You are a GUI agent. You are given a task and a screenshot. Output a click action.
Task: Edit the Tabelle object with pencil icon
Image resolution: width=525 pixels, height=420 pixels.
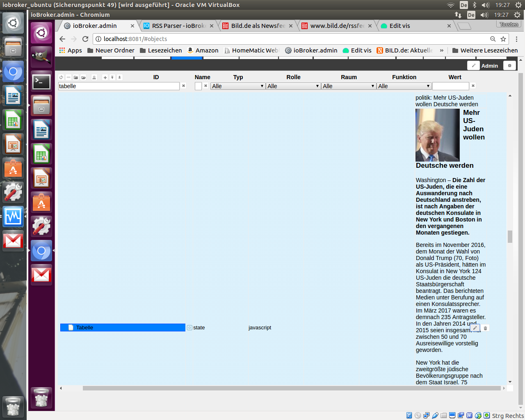475,328
